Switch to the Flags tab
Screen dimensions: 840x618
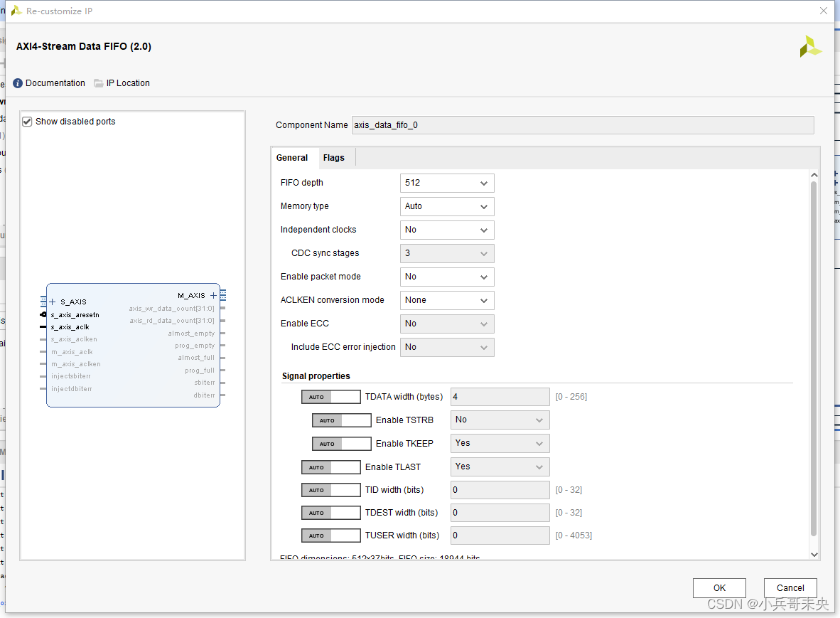(334, 157)
